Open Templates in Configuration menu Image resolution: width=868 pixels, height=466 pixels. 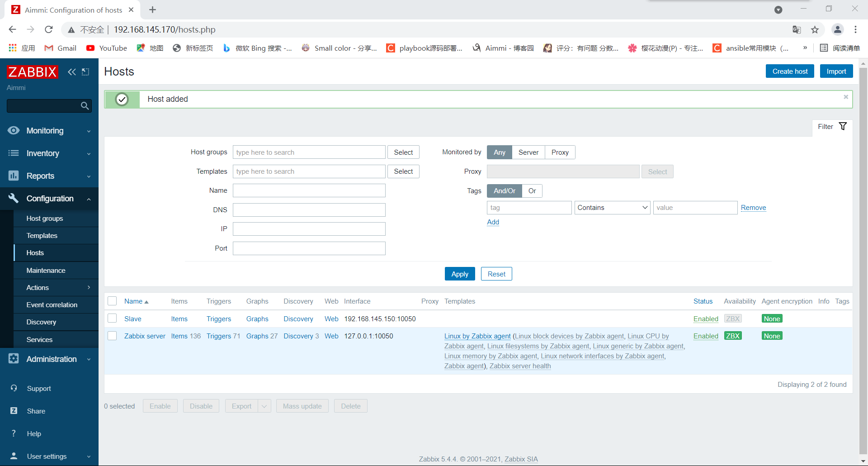click(56, 236)
